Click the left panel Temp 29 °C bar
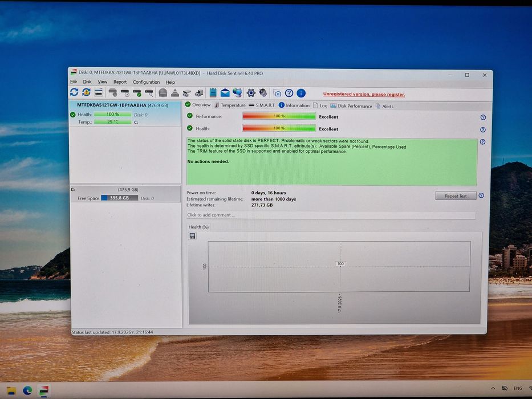 point(113,122)
